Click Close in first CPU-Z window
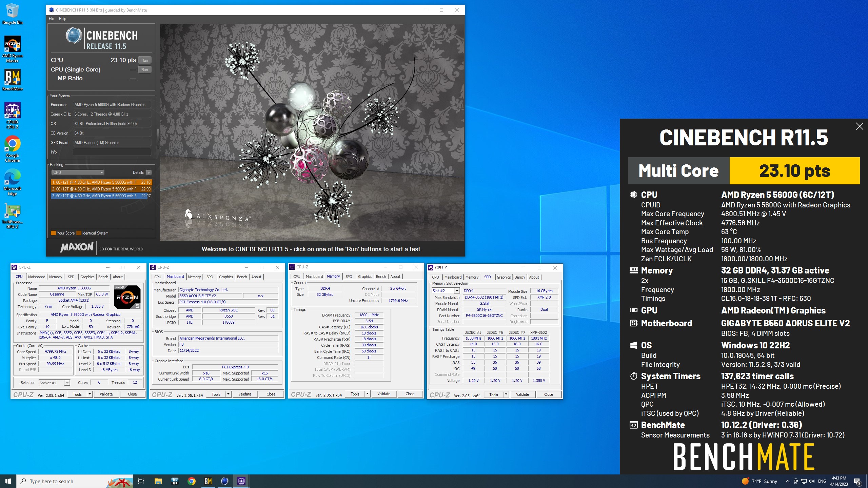 pos(132,394)
